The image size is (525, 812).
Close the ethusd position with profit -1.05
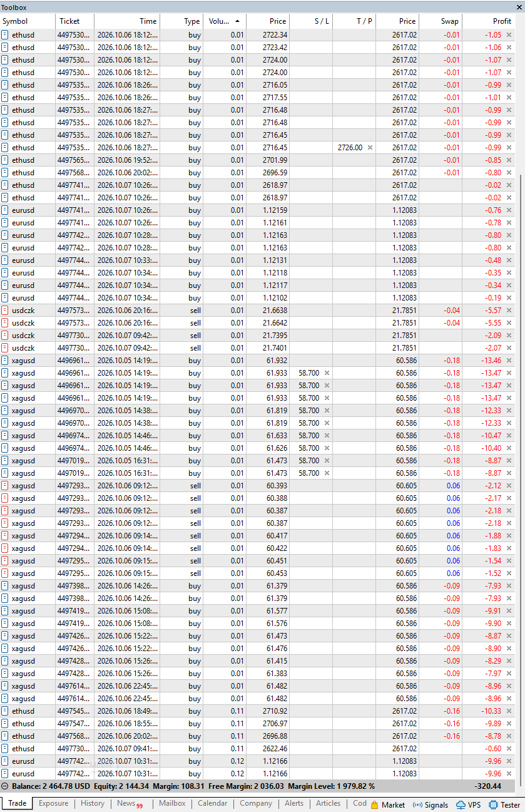[x=509, y=35]
